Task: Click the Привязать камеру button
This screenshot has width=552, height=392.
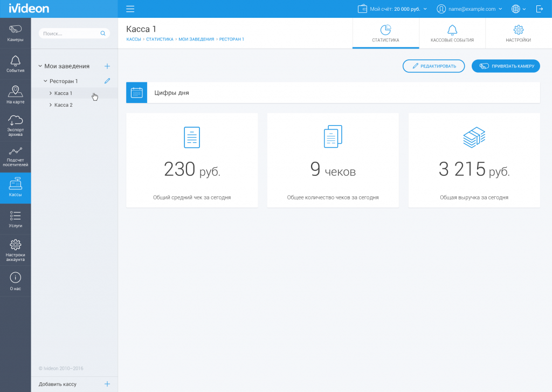Action: click(506, 66)
